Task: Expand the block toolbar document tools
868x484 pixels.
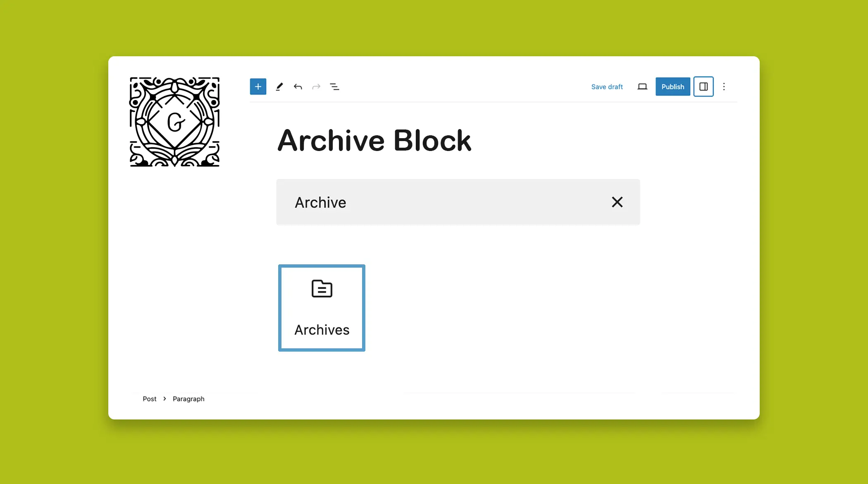Action: coord(335,86)
